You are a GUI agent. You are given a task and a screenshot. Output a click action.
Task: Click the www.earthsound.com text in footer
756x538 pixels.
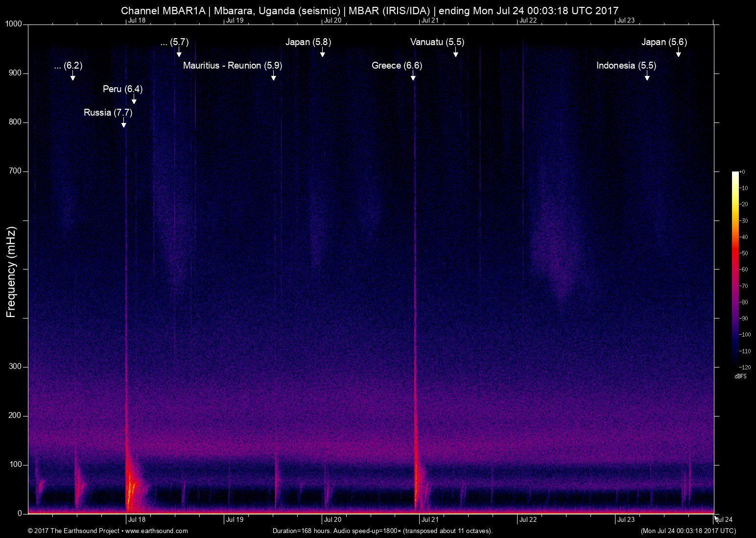[157, 531]
